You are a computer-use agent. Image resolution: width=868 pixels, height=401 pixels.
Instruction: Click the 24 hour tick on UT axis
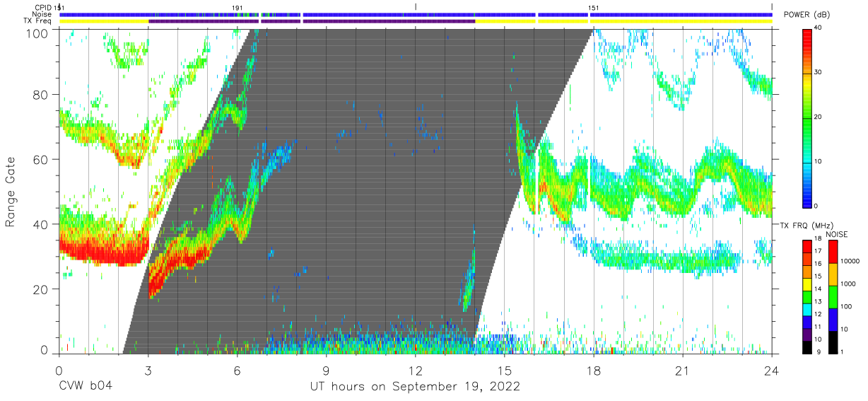(772, 370)
